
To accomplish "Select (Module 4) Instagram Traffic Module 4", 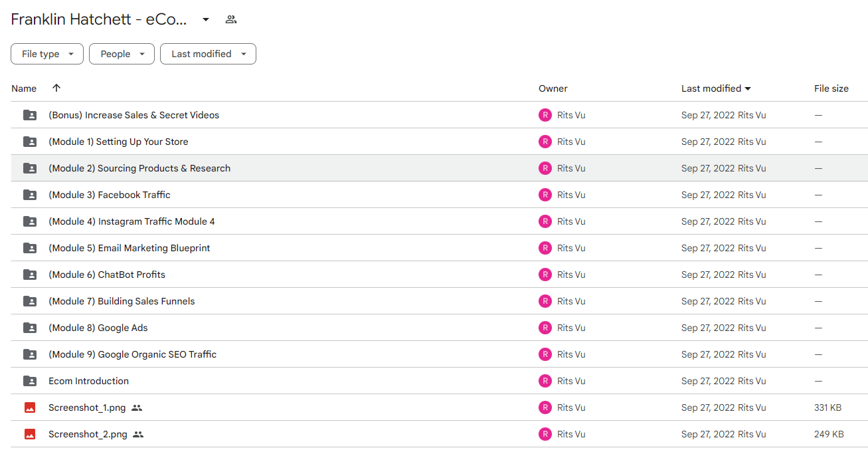I will [131, 221].
